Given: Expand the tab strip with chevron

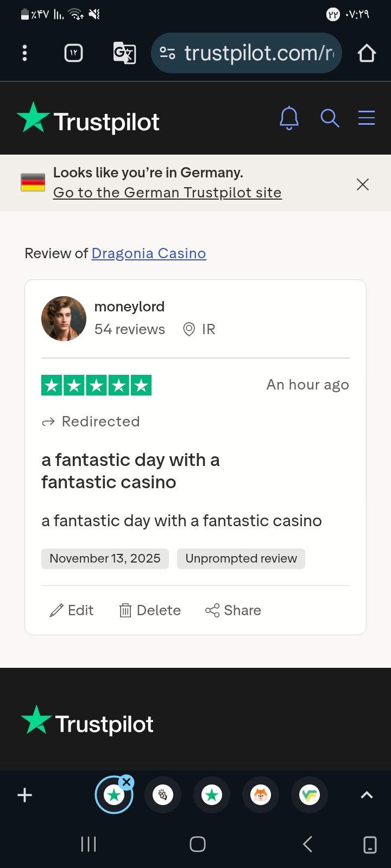Looking at the screenshot, I should pyautogui.click(x=367, y=795).
